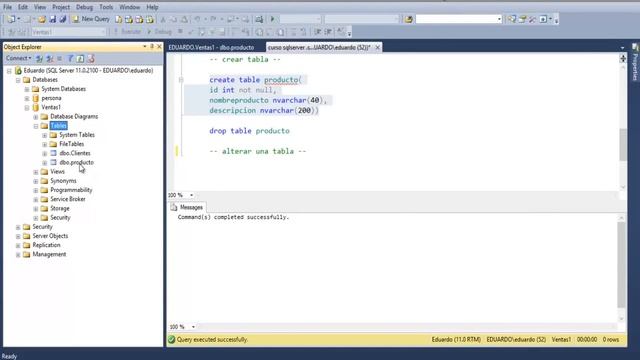Screen dimensions: 640x360
Task: Open the Debug menu
Action: tap(84, 7)
